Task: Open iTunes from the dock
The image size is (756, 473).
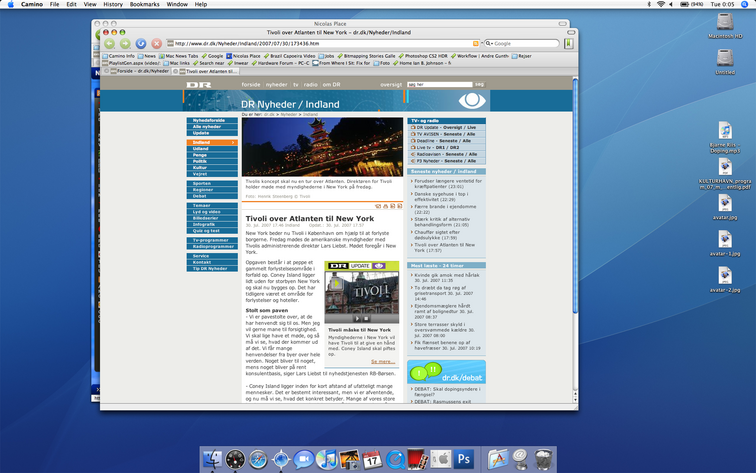Action: tap(326, 459)
